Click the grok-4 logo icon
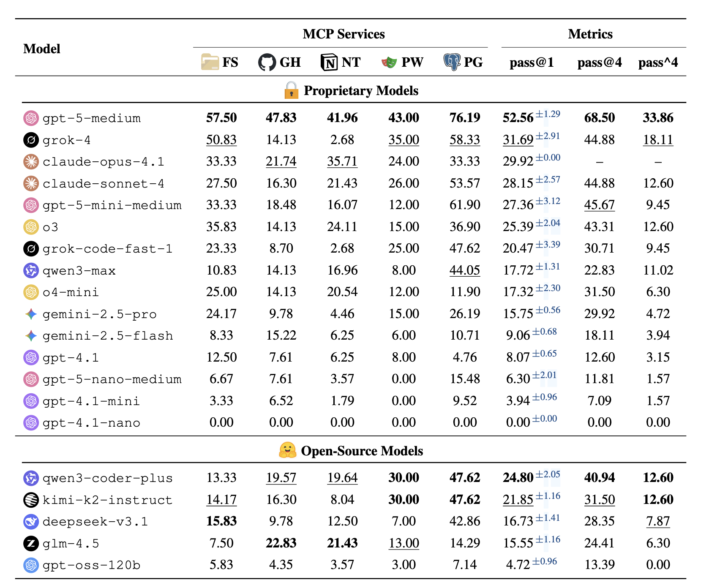The height and width of the screenshot is (588, 709). pyautogui.click(x=31, y=140)
